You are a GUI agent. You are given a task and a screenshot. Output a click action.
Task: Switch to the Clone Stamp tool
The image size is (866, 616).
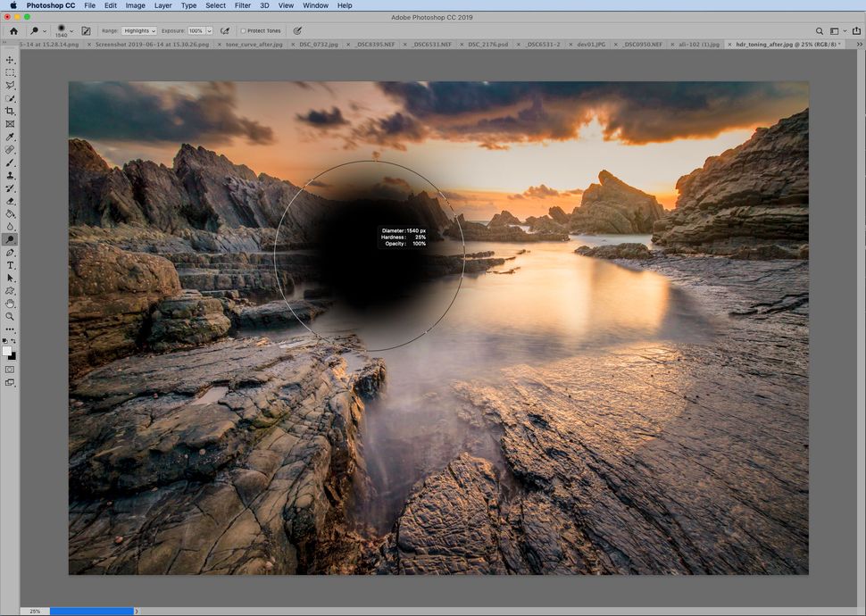[x=11, y=176]
